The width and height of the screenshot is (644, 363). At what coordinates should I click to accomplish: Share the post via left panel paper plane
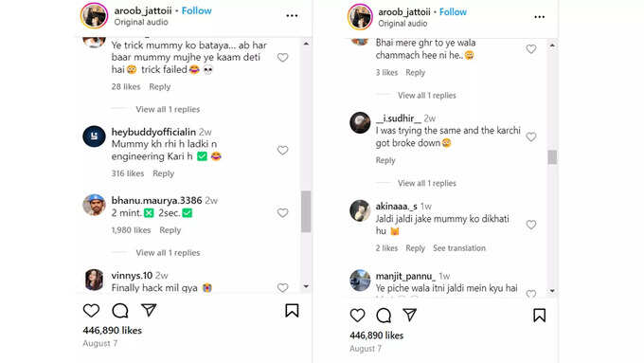(x=149, y=310)
